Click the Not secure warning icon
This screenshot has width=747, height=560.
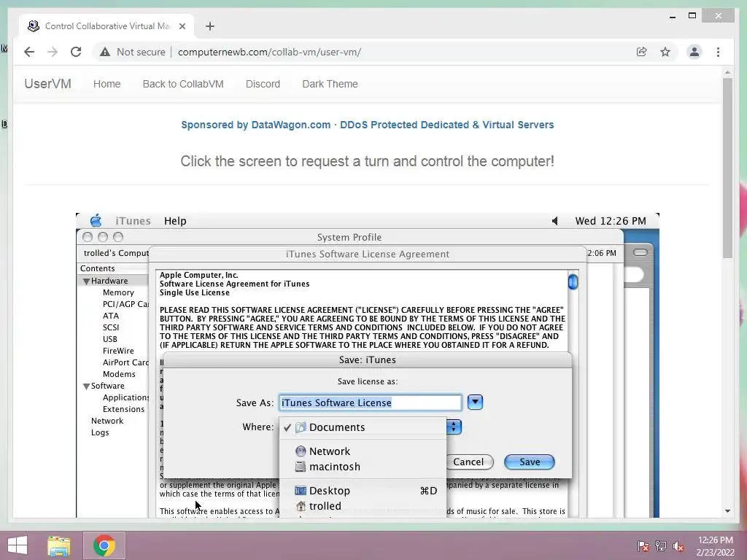(x=105, y=52)
